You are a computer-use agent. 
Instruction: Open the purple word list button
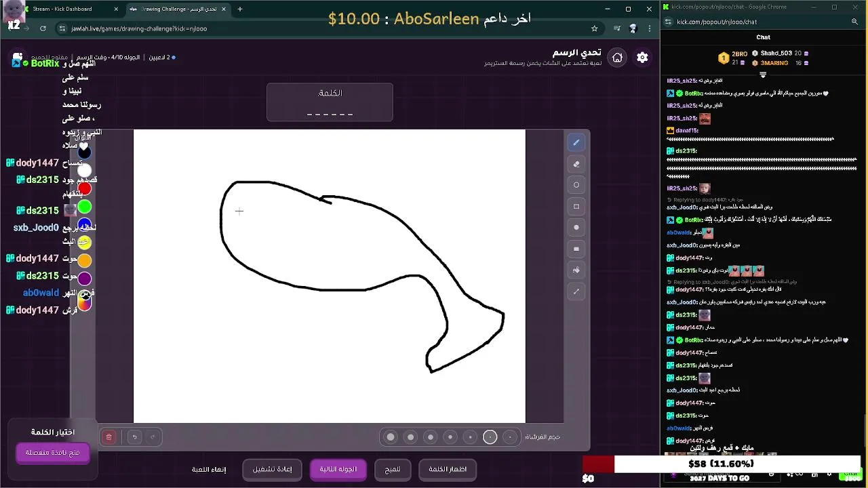pyautogui.click(x=53, y=453)
